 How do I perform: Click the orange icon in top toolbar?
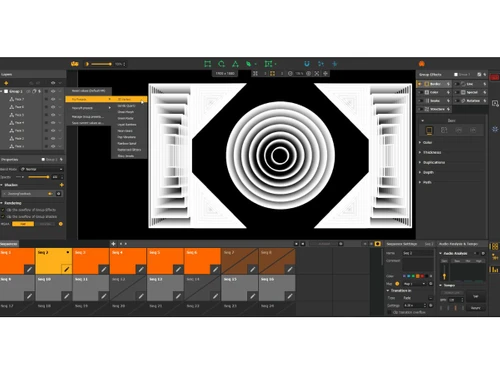pos(422,64)
